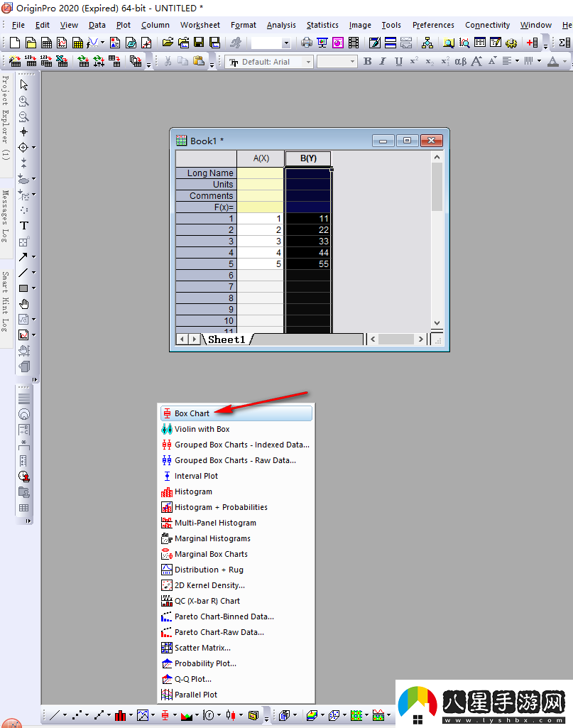Select the Text tool in the tools toolbar
This screenshot has height=728, width=573.
pos(23,226)
